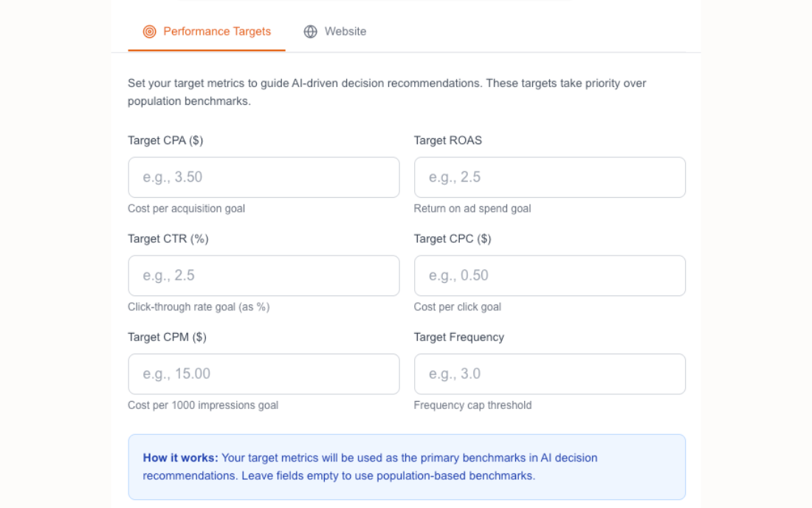The image size is (812, 508).
Task: Click the globe icon next to Website
Action: click(x=309, y=31)
